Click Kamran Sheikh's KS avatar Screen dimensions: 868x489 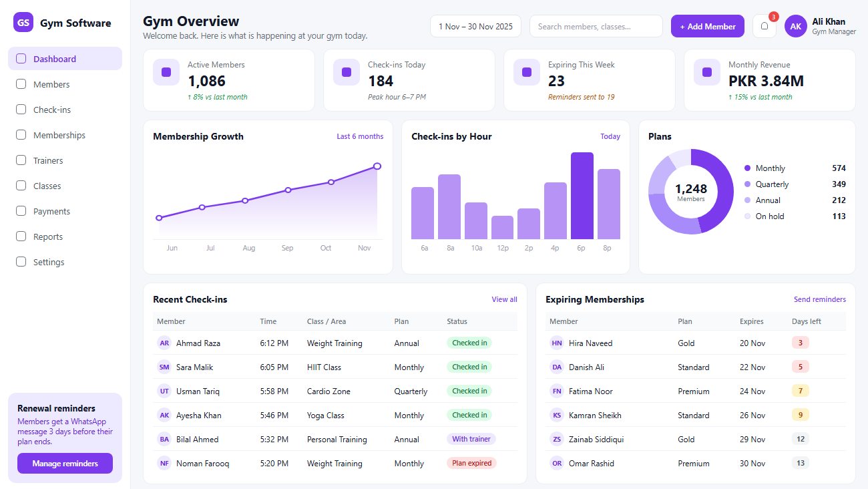pyautogui.click(x=557, y=415)
